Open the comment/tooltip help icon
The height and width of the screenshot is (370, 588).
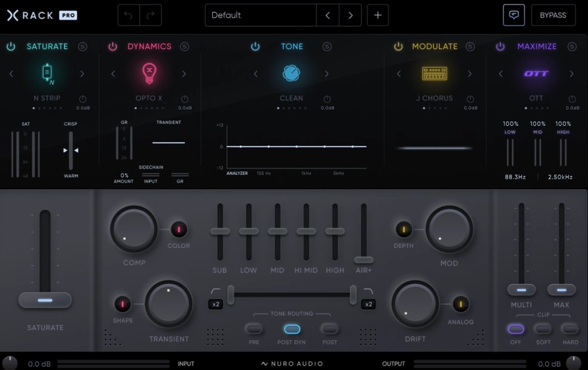514,15
